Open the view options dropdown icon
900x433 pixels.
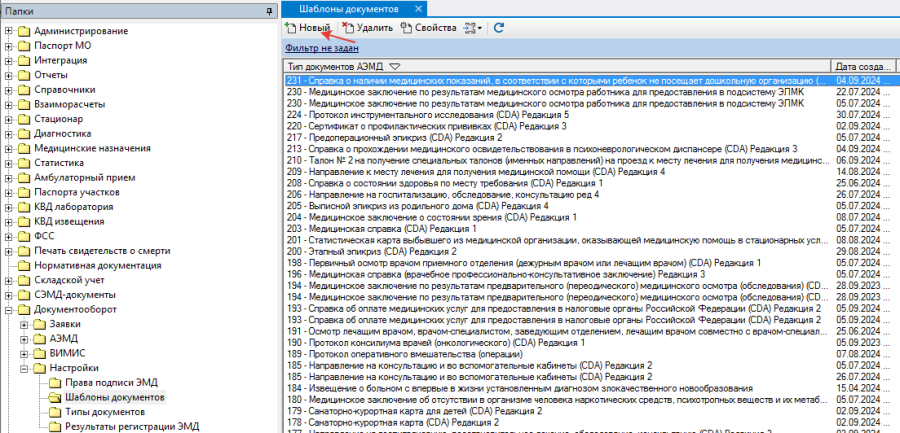(473, 28)
